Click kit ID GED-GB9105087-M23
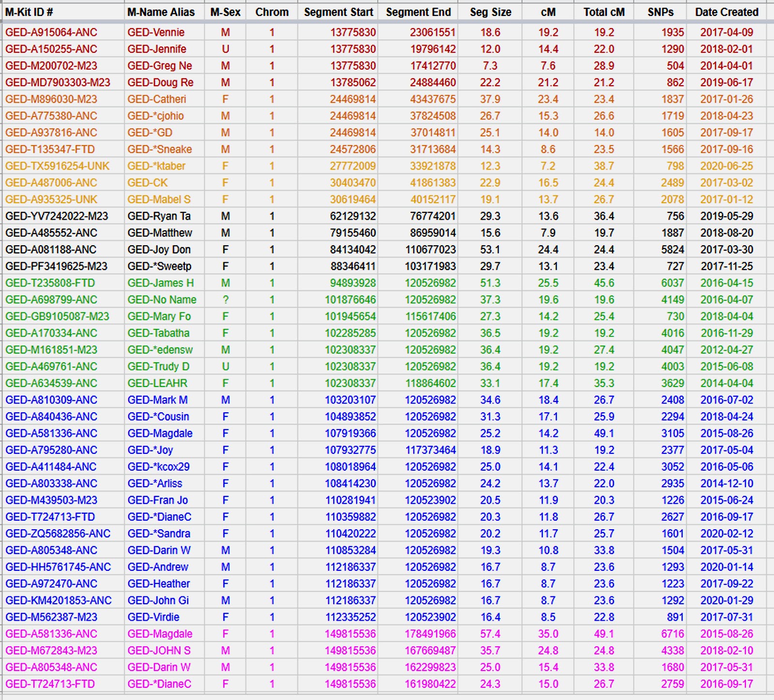 point(57,316)
